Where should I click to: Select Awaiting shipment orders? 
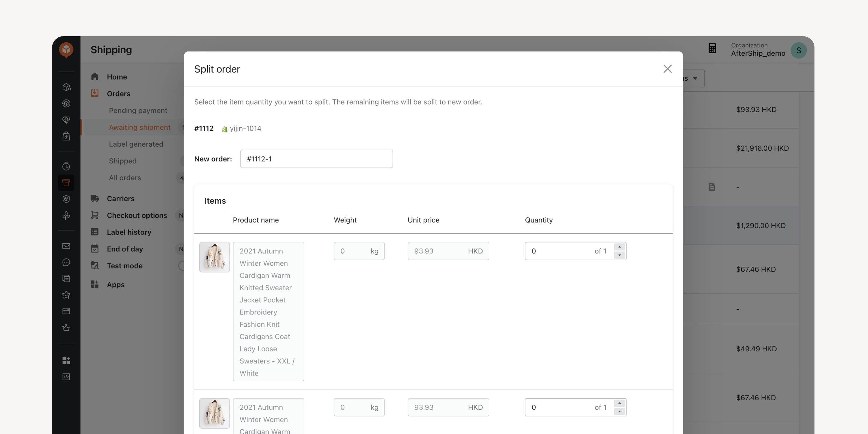(x=139, y=127)
